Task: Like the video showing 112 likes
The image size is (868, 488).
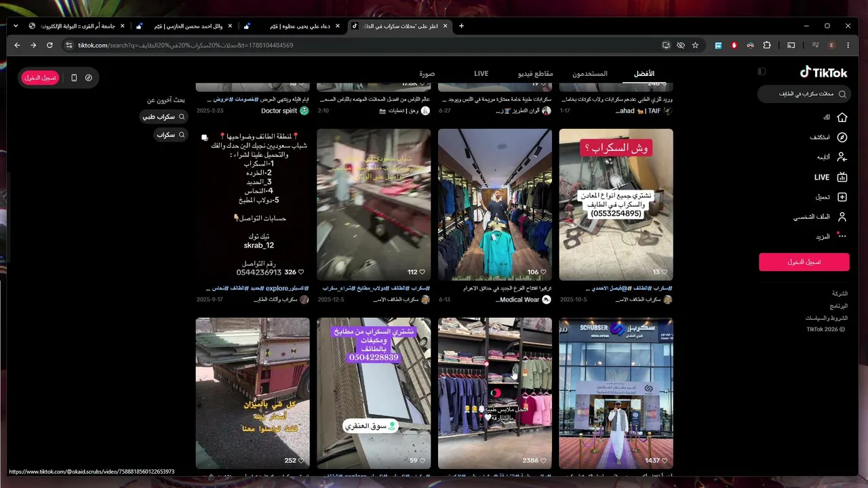Action: point(422,272)
